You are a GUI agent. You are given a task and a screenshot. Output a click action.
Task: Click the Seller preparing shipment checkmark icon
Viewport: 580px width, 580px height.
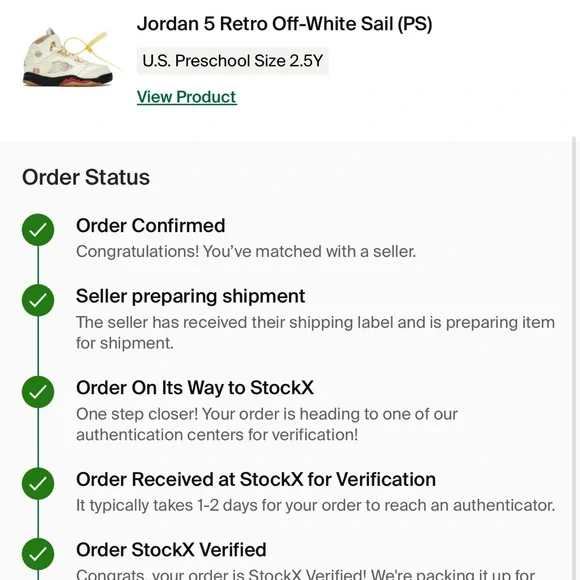point(38,300)
